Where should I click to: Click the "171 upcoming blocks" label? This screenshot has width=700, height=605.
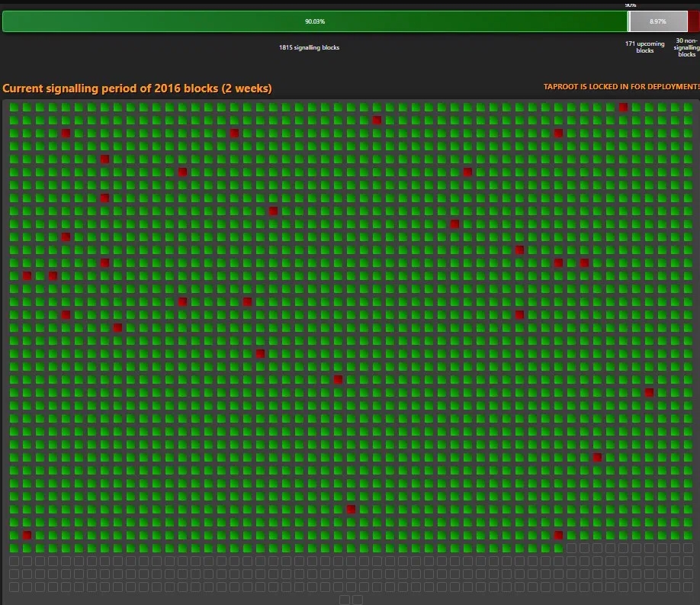point(645,47)
